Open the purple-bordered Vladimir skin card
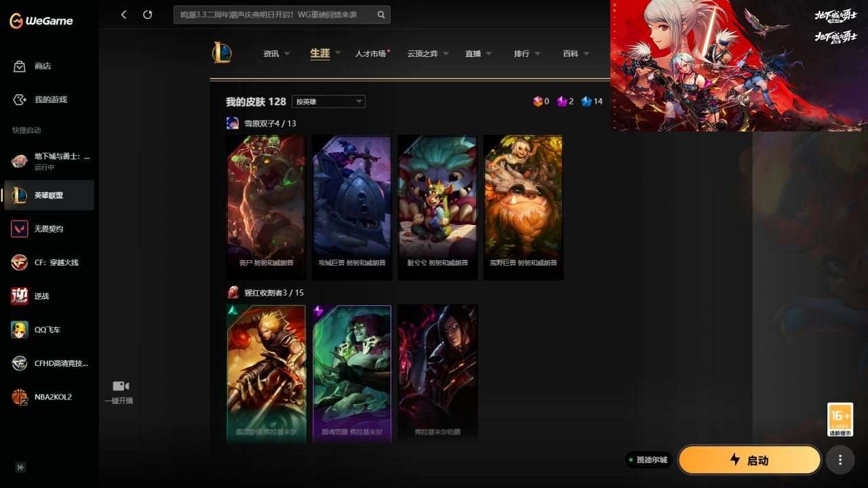Screen dimensions: 868x488 coord(352,374)
